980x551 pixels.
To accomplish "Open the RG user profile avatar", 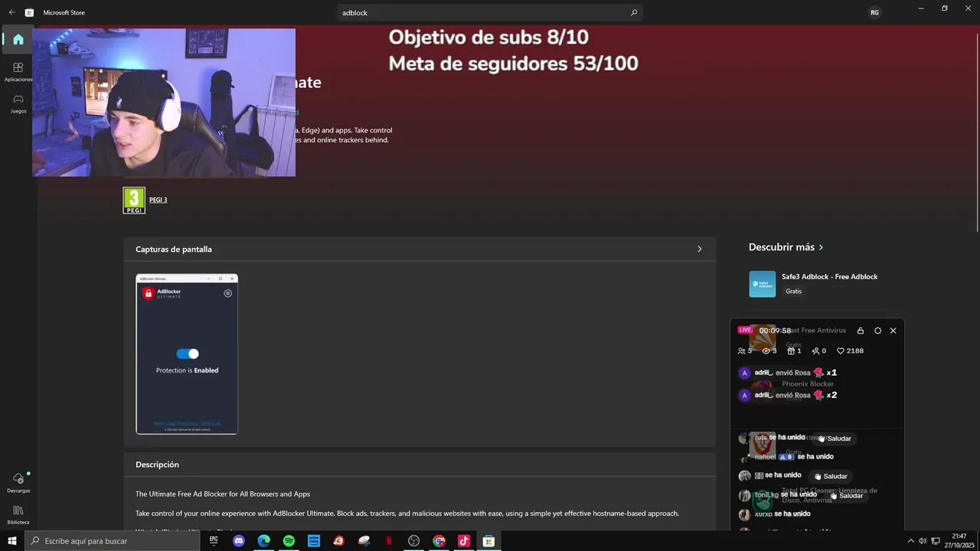I will 874,12.
